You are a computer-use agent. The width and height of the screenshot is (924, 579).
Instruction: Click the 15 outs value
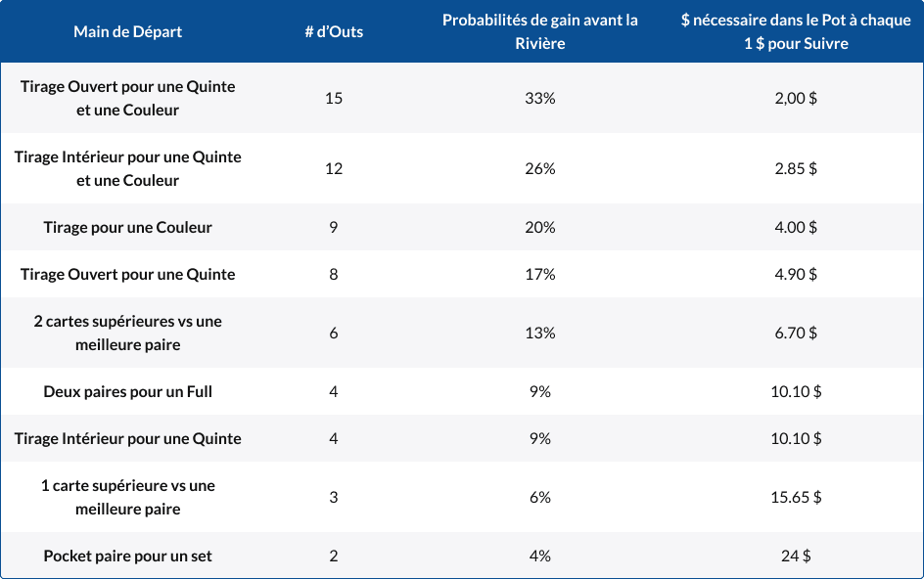[x=334, y=98]
